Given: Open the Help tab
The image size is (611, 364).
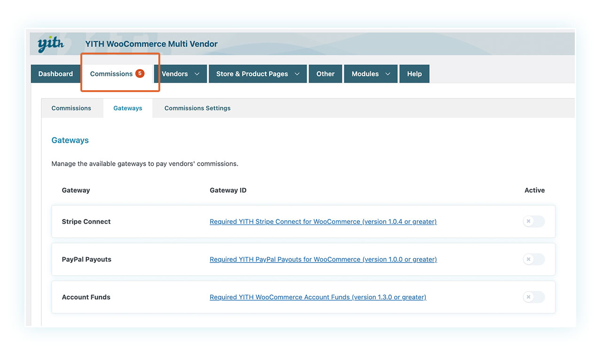Looking at the screenshot, I should tap(414, 74).
